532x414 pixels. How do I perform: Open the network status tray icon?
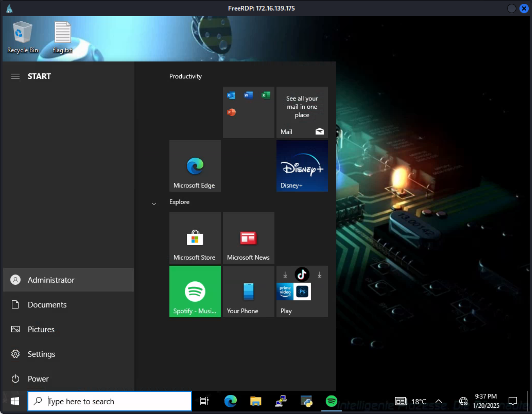(x=463, y=401)
